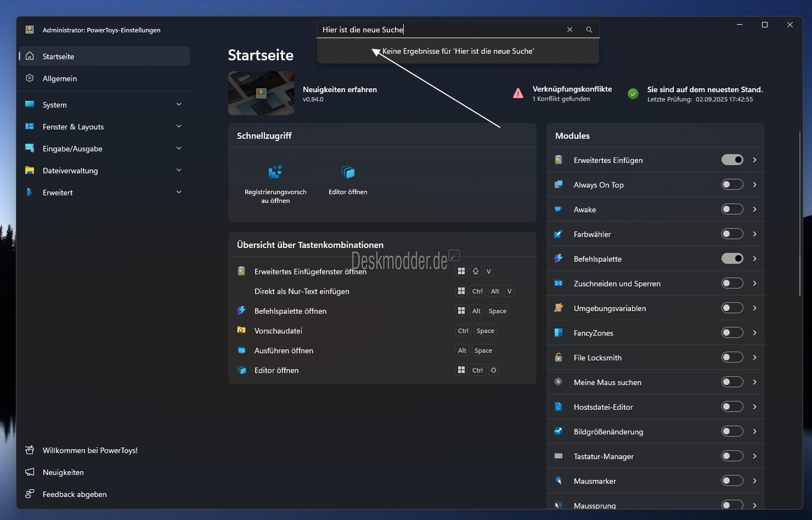Open Registrierungsvorschau via its quick access icon
The image size is (812, 520).
tap(275, 172)
